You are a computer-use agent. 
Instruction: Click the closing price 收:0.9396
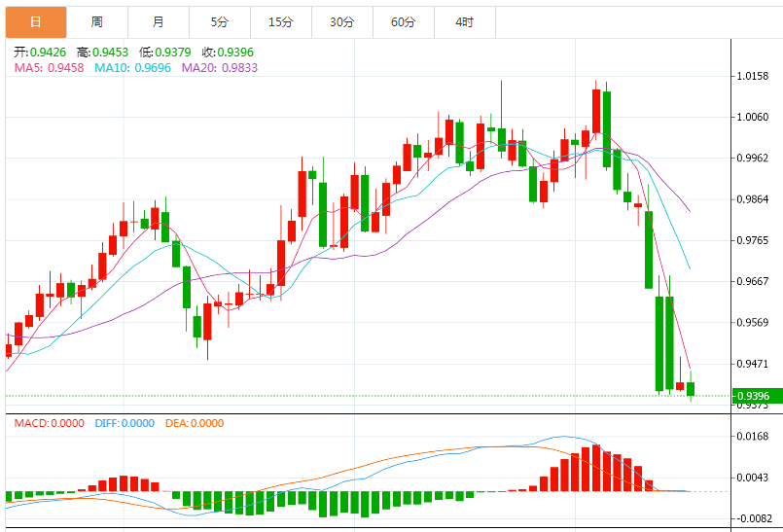tap(228, 53)
